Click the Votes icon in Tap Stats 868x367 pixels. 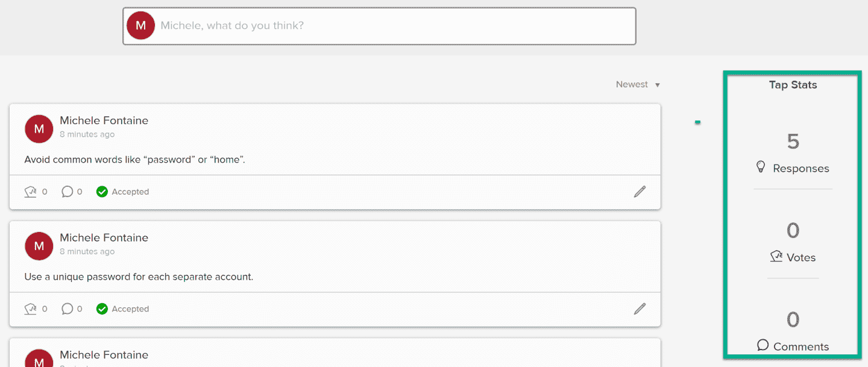pyautogui.click(x=776, y=257)
